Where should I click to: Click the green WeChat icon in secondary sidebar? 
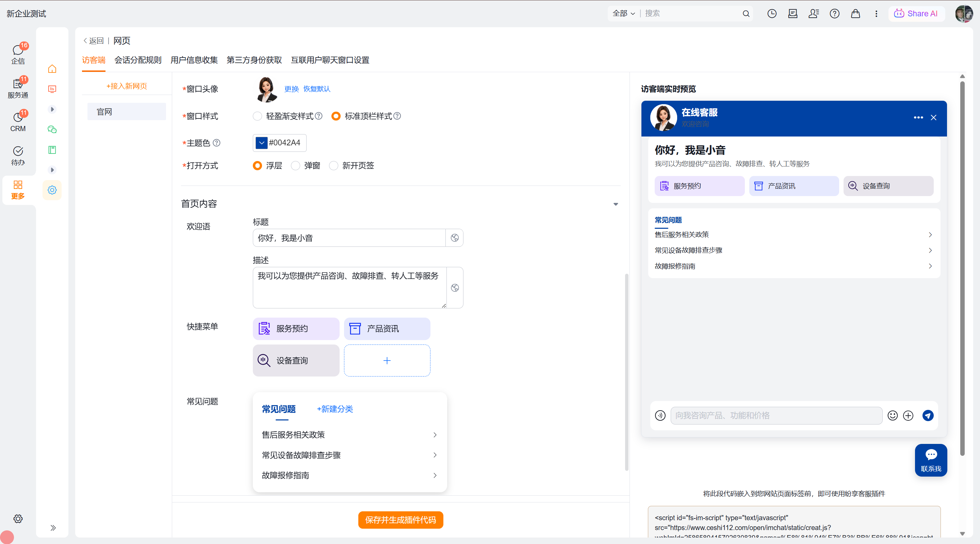[52, 129]
